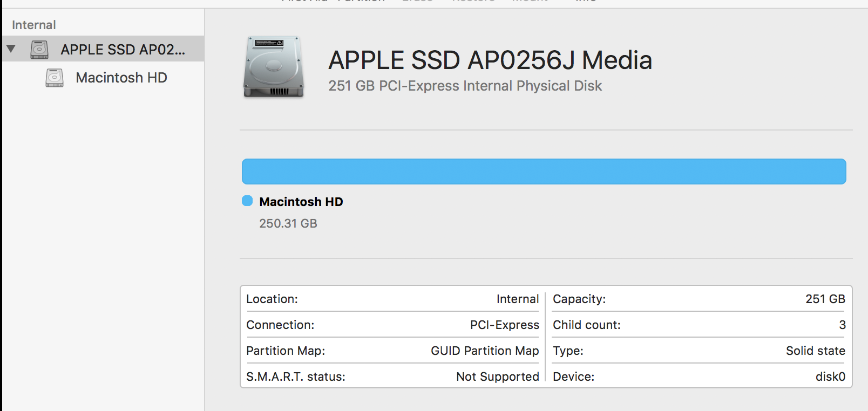868x411 pixels.
Task: Click the 251 GB PCI-Express Internal Physical Disk subtitle
Action: 465,86
